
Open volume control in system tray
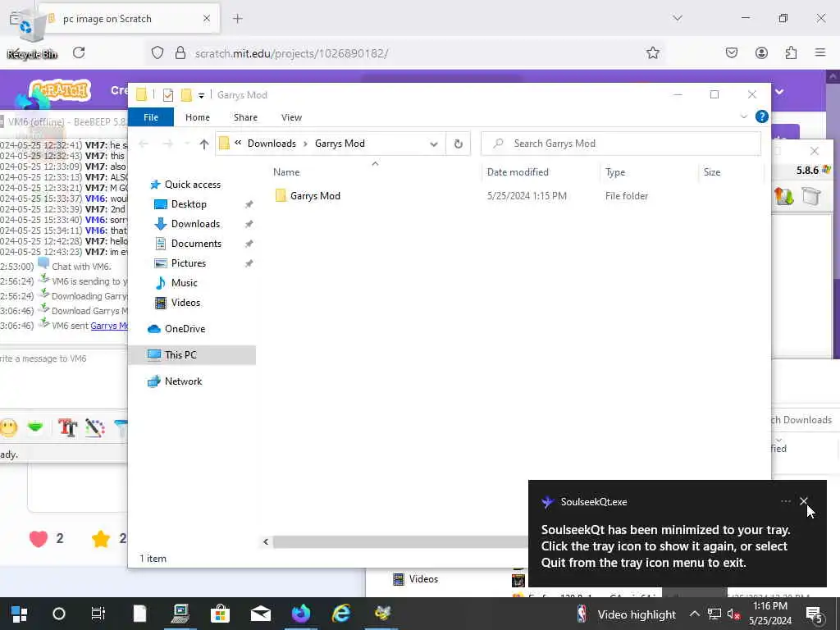(x=733, y=614)
